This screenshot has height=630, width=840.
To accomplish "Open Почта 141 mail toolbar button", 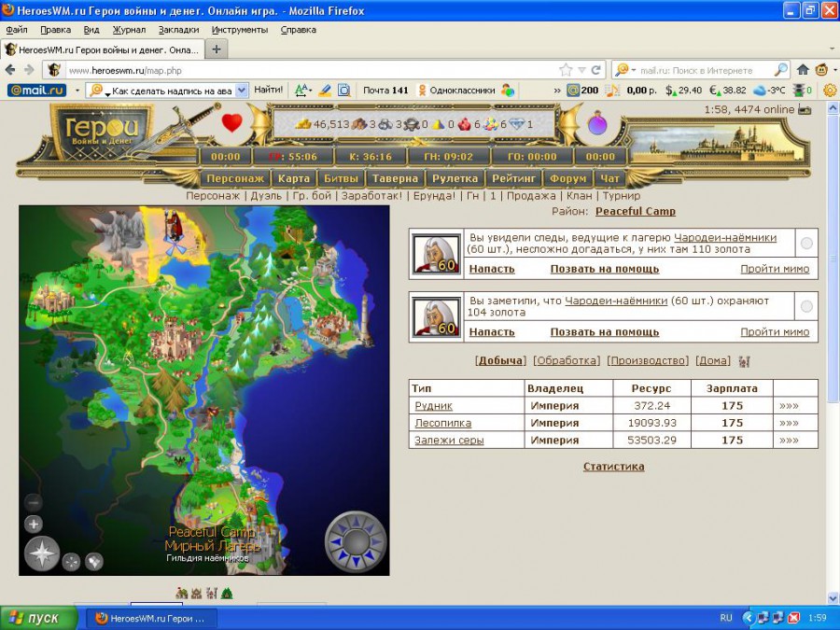I will 385,91.
